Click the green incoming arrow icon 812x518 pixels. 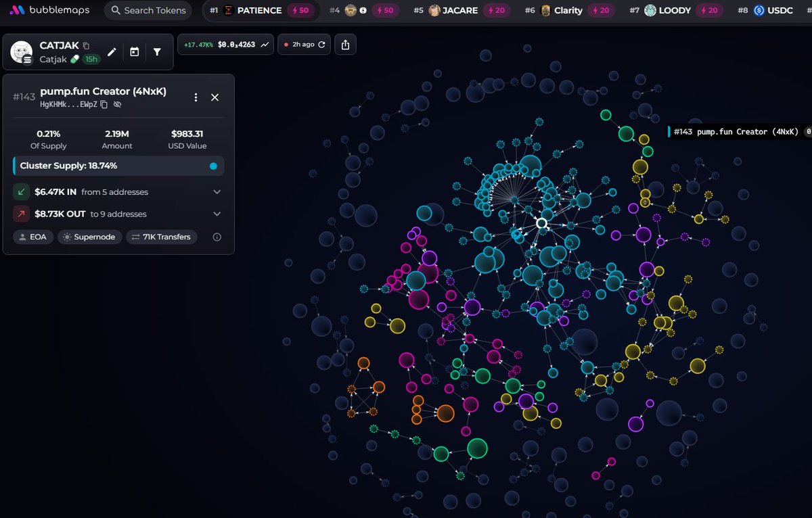[x=21, y=192]
